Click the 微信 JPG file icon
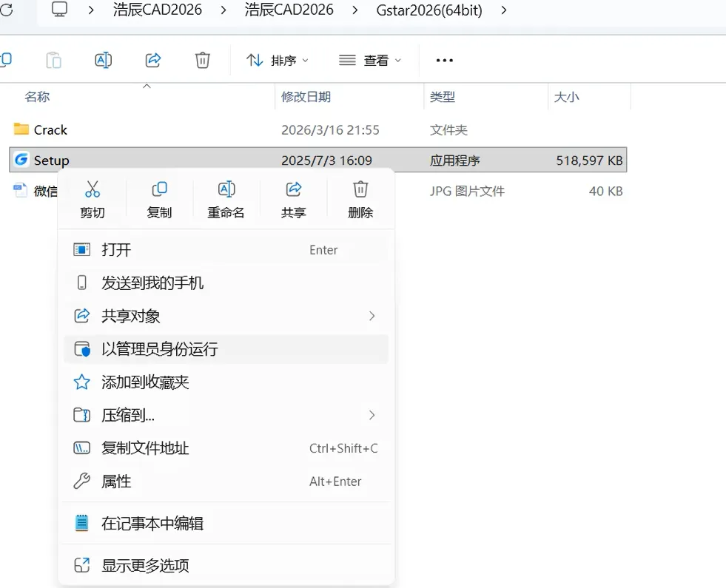 coord(20,190)
